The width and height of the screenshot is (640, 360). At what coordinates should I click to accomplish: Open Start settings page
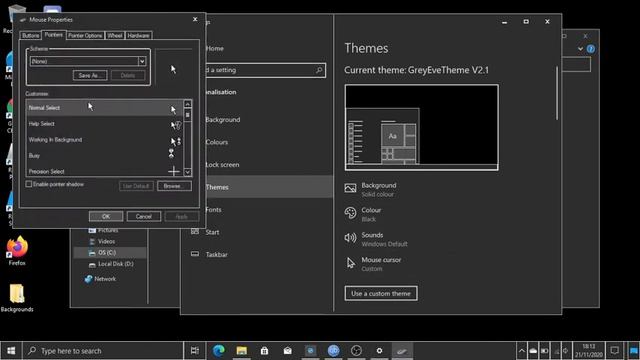pyautogui.click(x=212, y=232)
